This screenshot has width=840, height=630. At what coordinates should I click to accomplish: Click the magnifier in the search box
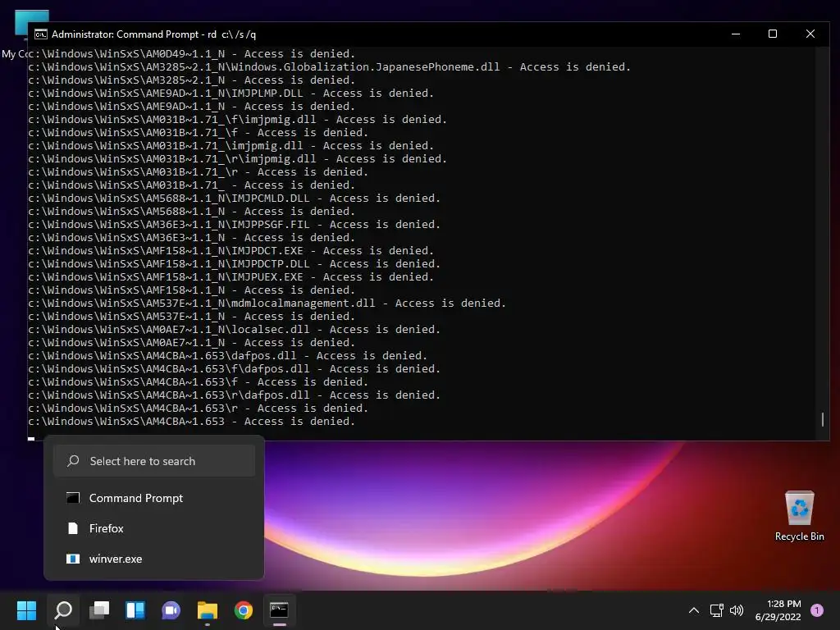73,461
